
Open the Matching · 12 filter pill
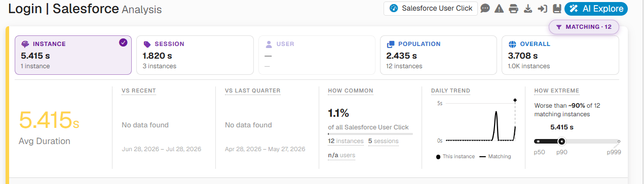[x=584, y=27]
